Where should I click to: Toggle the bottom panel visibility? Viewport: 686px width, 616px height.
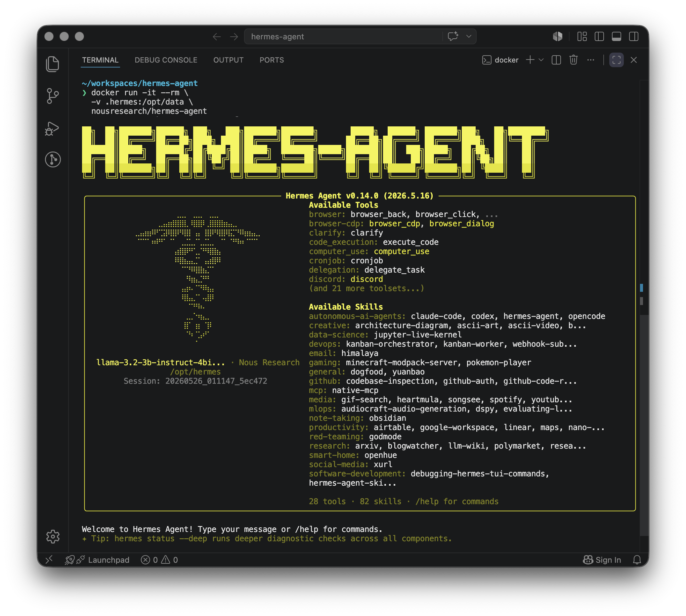616,36
